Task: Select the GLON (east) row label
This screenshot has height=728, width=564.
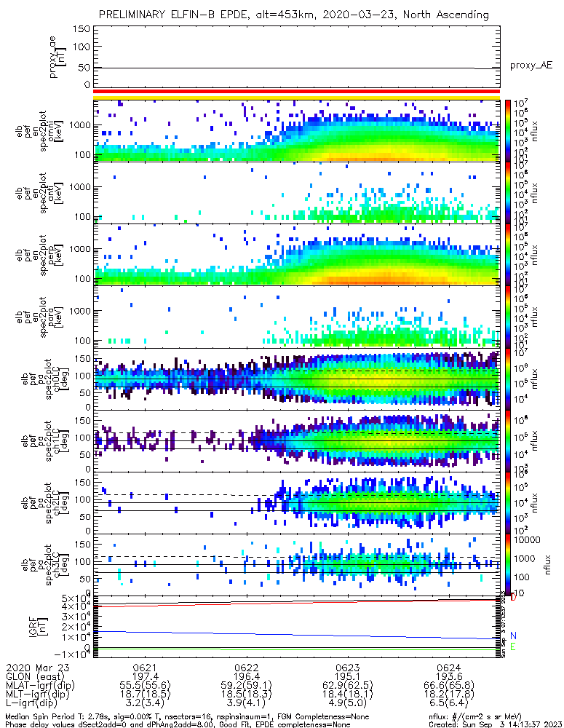Action: pos(35,676)
